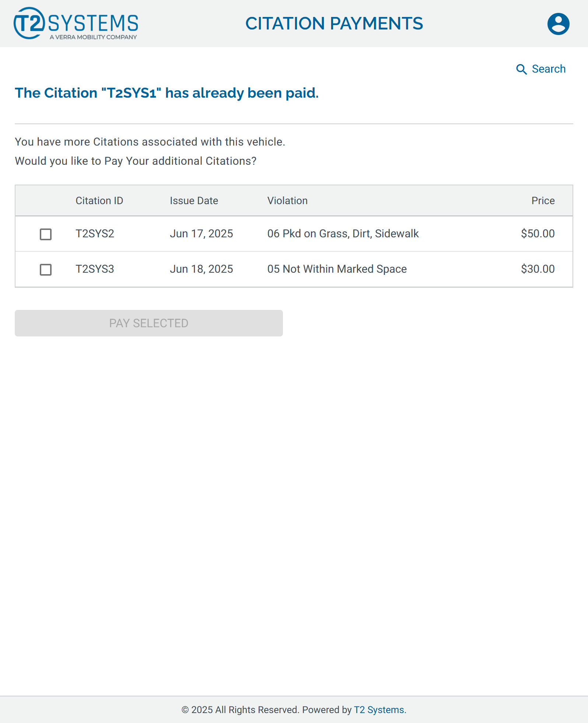Tick the checkbox for citation T2SYS3
Image resolution: width=588 pixels, height=723 pixels.
tap(46, 270)
